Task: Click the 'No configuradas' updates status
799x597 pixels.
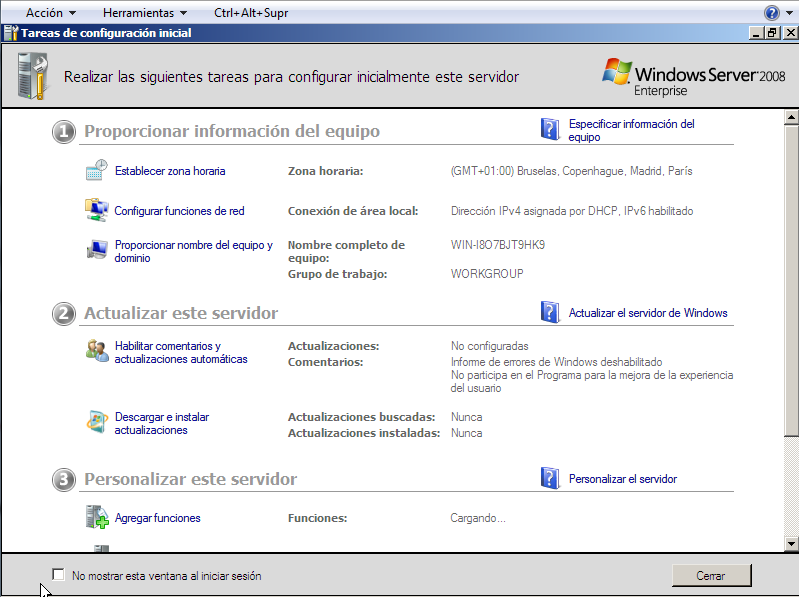Action: click(x=489, y=346)
